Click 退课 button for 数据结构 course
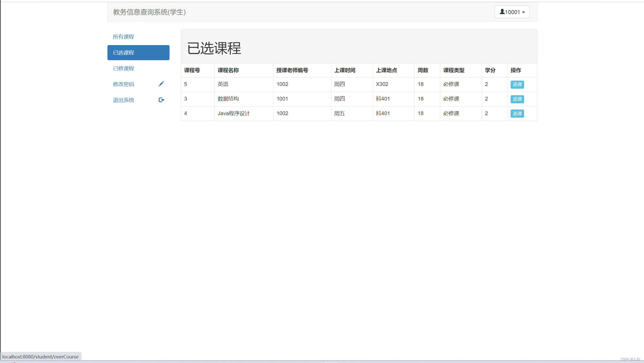 (517, 99)
